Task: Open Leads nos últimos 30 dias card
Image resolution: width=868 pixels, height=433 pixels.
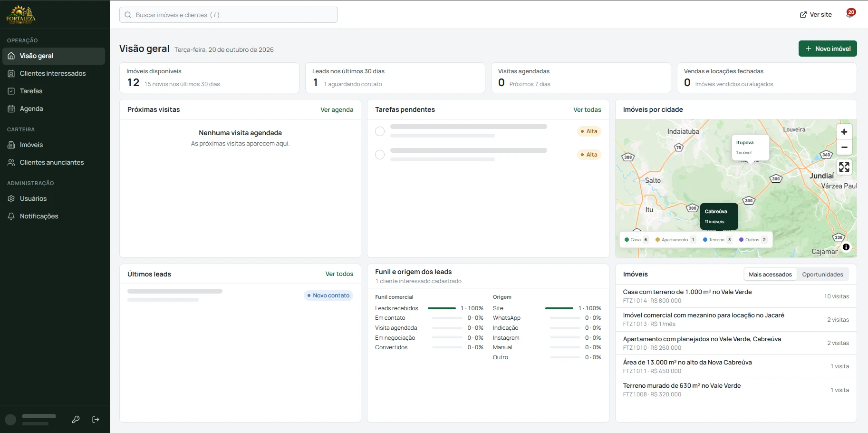Action: pos(395,78)
